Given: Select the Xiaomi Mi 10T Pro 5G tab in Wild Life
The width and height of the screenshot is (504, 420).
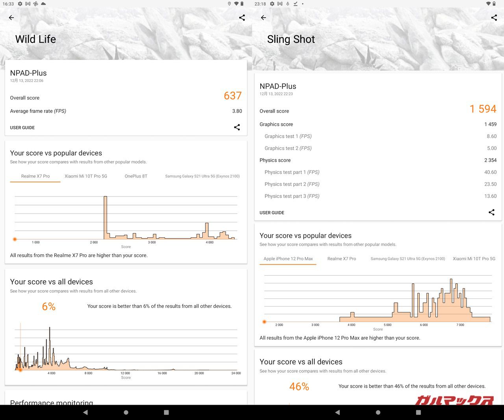Looking at the screenshot, I should point(86,176).
